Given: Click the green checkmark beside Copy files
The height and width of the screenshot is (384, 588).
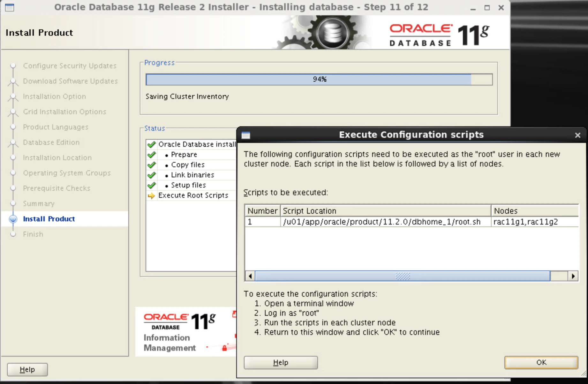Looking at the screenshot, I should point(152,165).
